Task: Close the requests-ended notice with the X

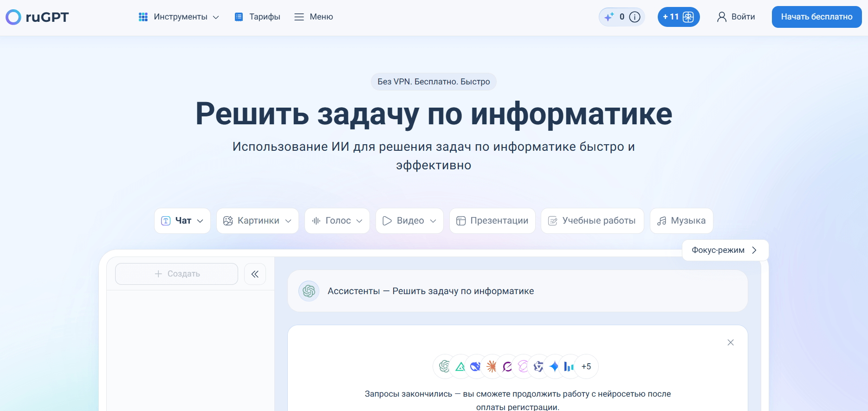Action: click(731, 342)
